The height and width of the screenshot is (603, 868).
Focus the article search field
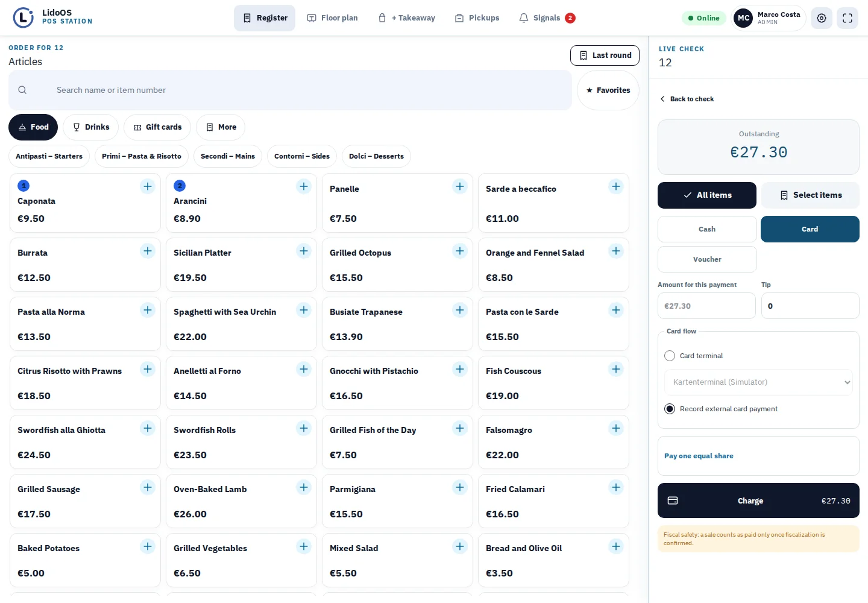point(290,90)
